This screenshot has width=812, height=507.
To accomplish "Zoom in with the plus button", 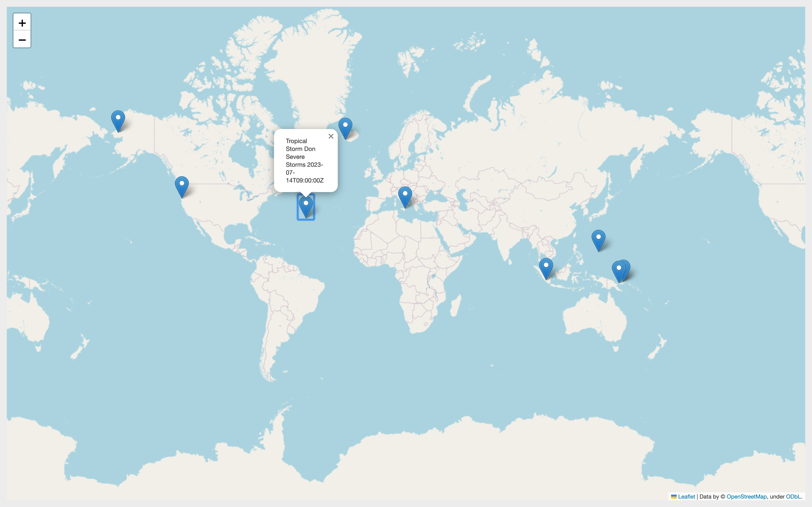I will (22, 23).
